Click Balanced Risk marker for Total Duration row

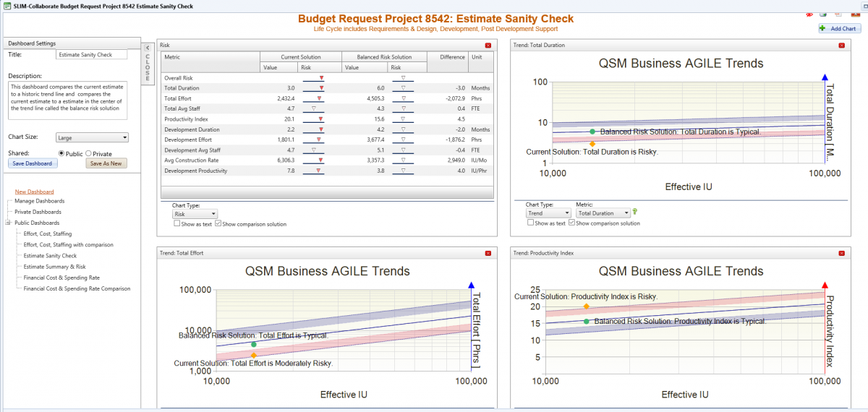pyautogui.click(x=403, y=88)
